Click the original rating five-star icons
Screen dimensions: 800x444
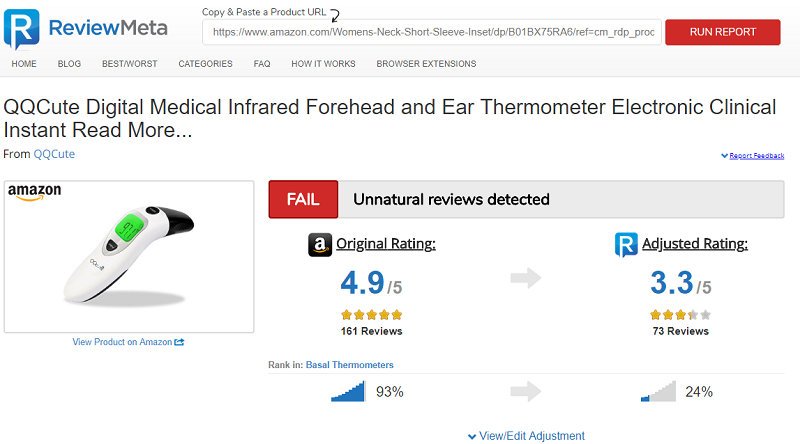coord(371,314)
